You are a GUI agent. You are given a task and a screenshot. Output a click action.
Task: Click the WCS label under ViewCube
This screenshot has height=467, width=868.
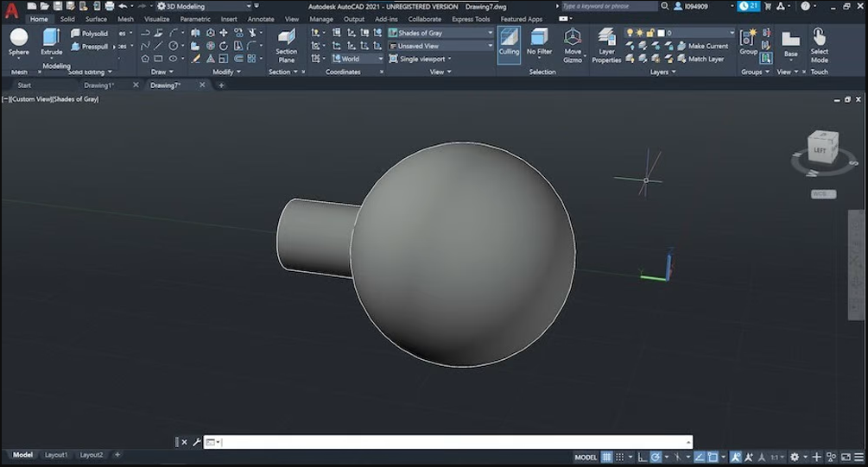tap(823, 194)
